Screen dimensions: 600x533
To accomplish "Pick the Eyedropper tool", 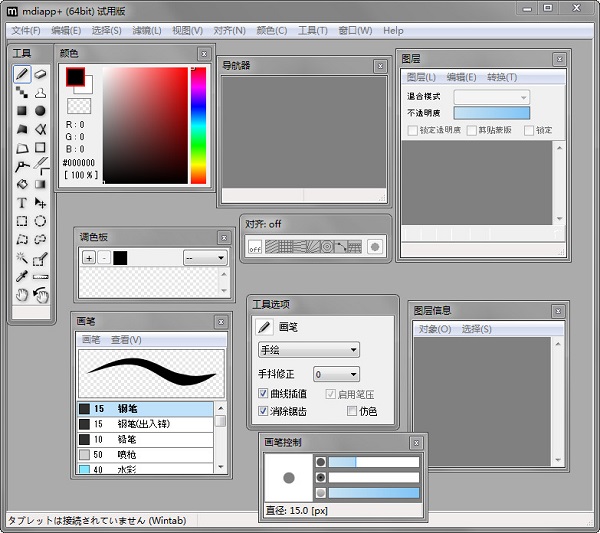I will (x=22, y=276).
